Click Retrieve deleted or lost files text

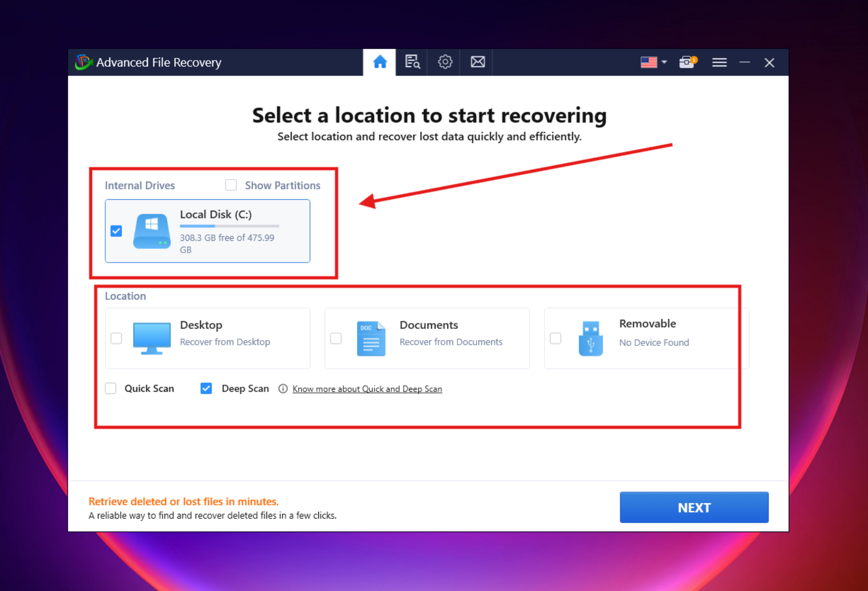pyautogui.click(x=184, y=502)
